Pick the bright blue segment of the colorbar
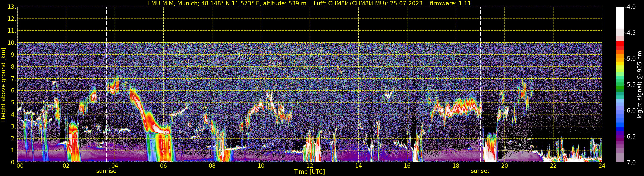 coord(620,125)
